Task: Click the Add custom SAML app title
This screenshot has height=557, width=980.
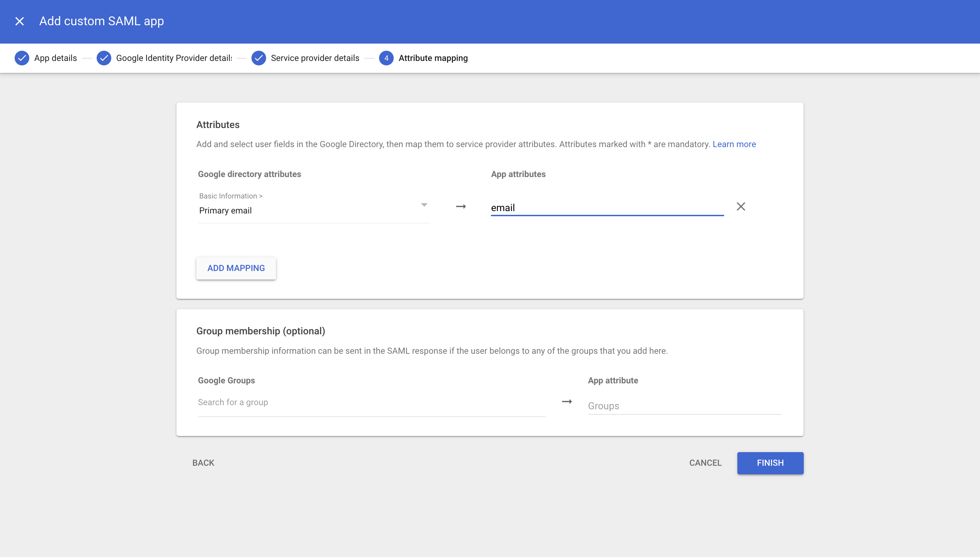Action: (102, 21)
